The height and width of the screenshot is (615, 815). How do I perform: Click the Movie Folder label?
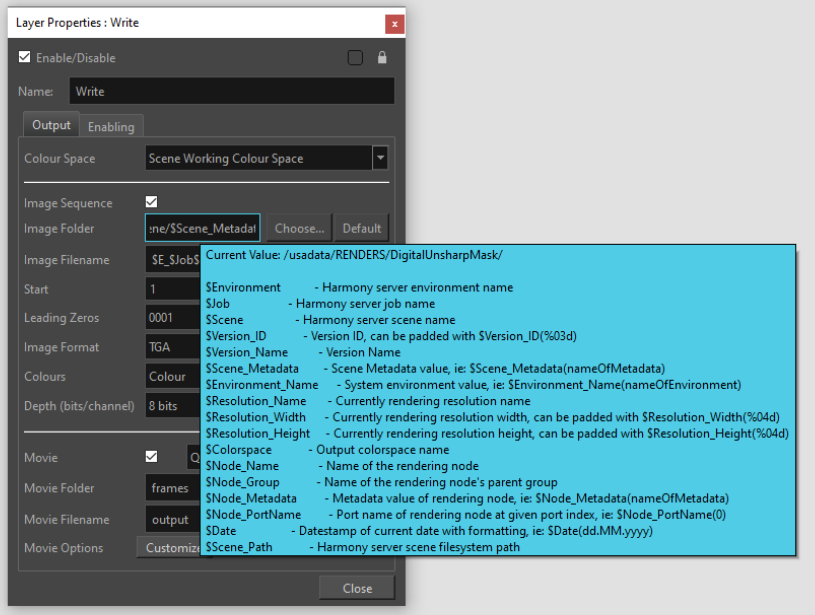59,488
